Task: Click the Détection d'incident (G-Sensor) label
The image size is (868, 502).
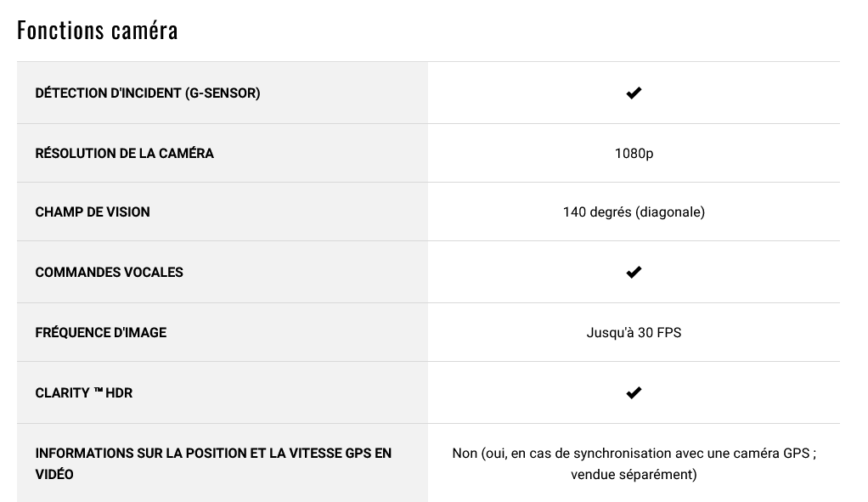Action: (x=148, y=93)
